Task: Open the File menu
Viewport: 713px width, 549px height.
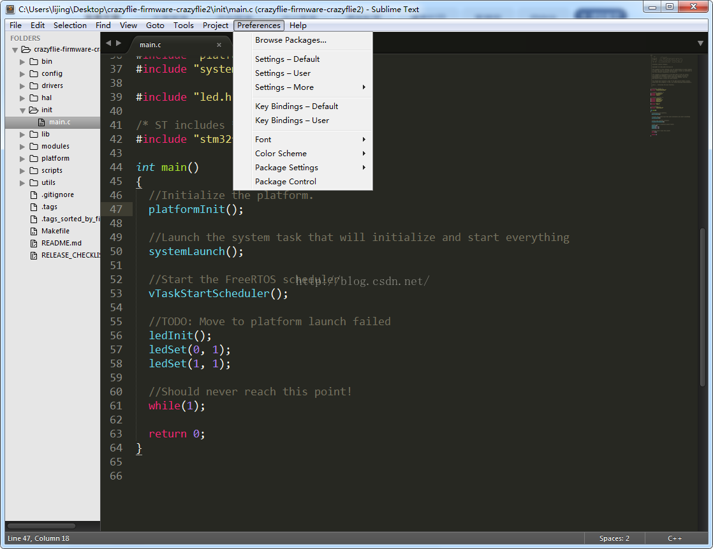Action: point(15,25)
